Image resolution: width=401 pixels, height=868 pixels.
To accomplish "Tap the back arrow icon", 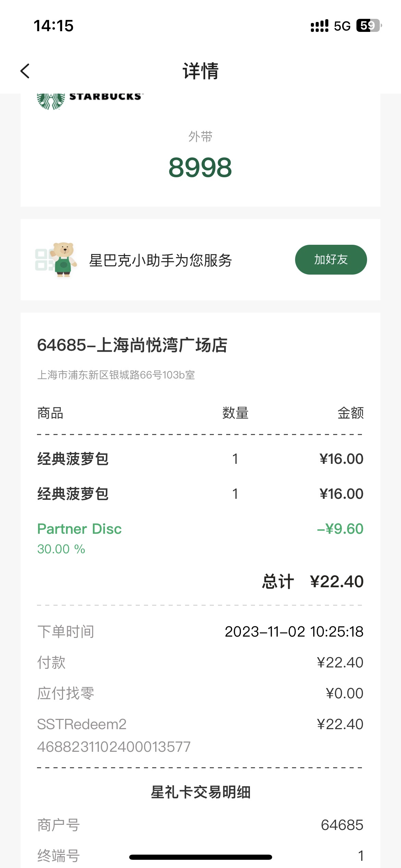I will [25, 71].
